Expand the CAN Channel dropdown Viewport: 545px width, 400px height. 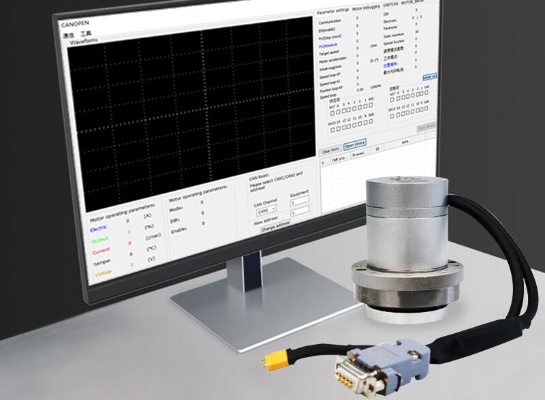click(x=266, y=210)
